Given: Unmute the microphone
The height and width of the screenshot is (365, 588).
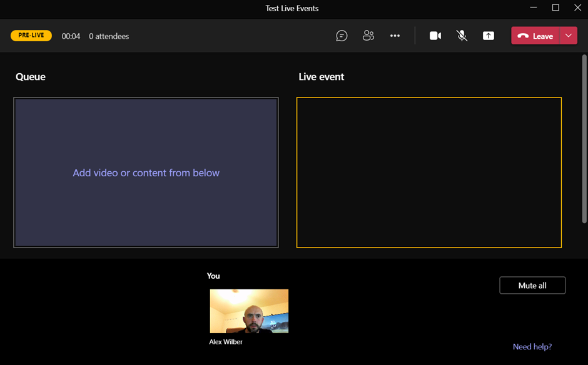Looking at the screenshot, I should coord(462,36).
